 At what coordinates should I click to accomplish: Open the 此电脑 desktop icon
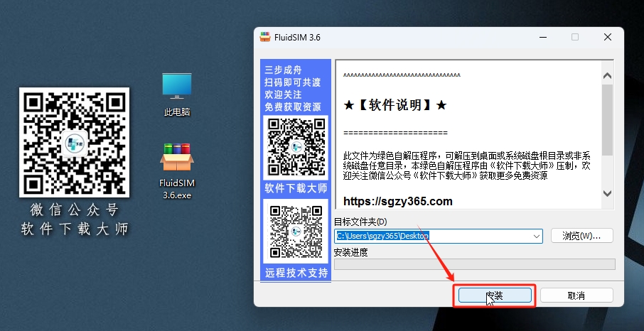(x=177, y=94)
